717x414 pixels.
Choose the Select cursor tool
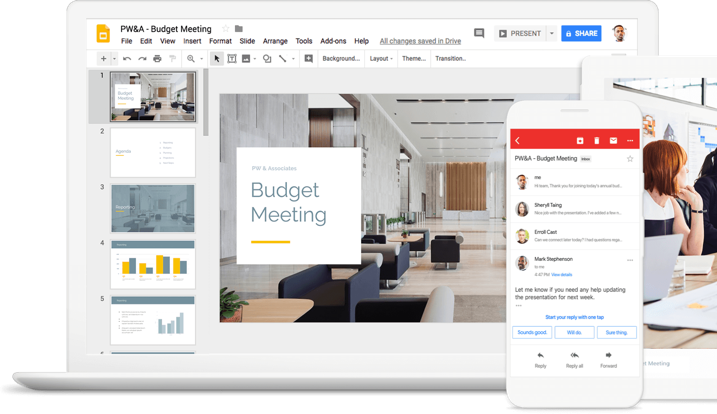(x=217, y=59)
